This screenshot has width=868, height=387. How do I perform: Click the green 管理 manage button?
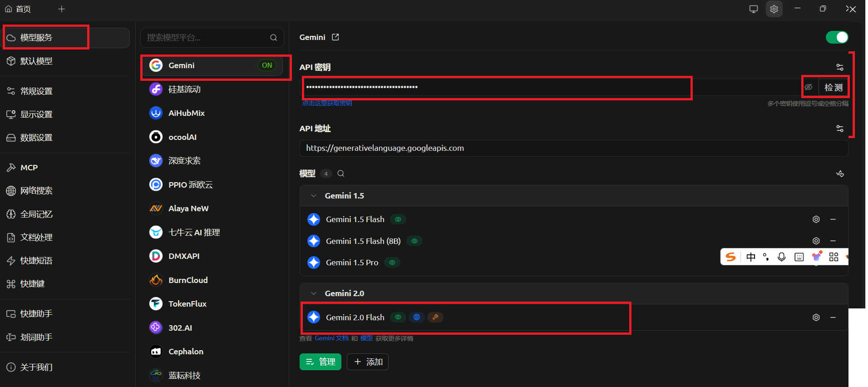pos(321,362)
